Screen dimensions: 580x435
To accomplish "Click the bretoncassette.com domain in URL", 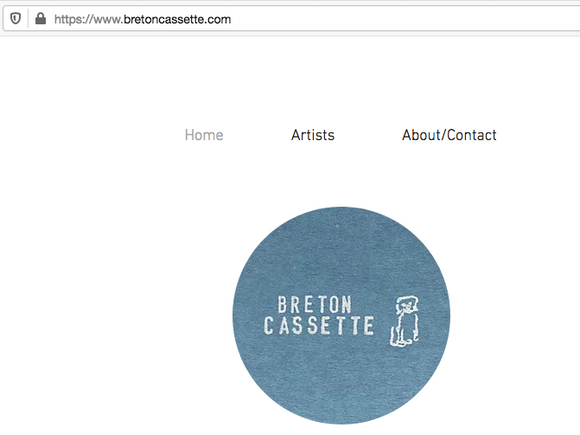I will pos(177,19).
